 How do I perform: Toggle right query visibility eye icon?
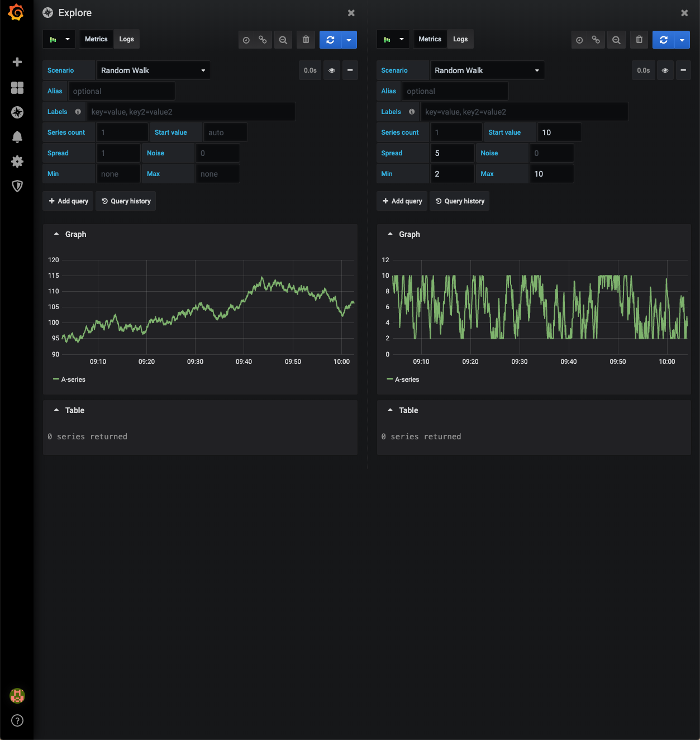[665, 70]
